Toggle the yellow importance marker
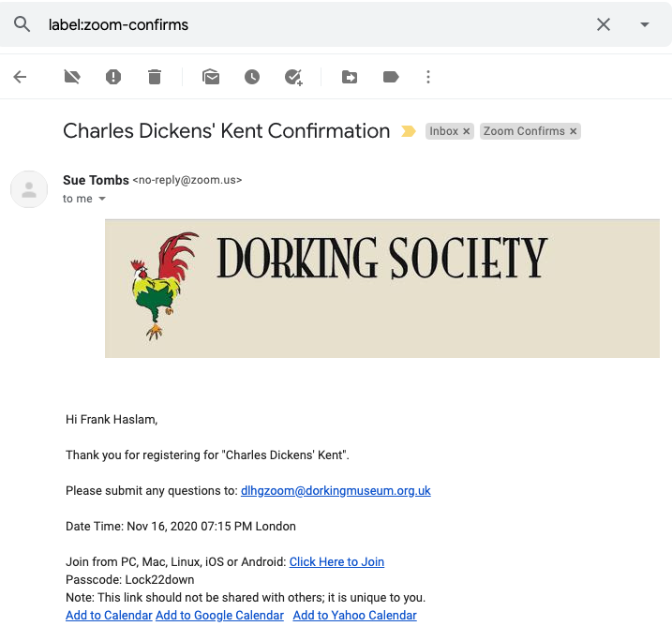Screen dimensions: 672x641 [x=409, y=131]
